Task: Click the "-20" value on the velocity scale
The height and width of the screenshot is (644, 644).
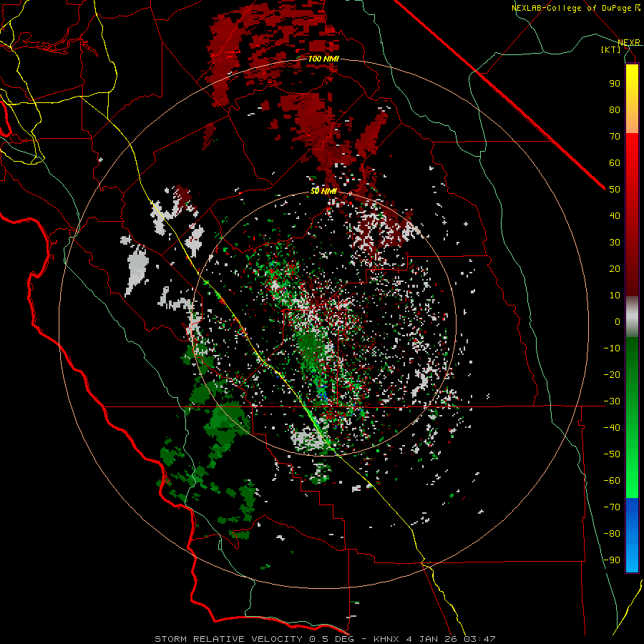Action: pos(612,374)
